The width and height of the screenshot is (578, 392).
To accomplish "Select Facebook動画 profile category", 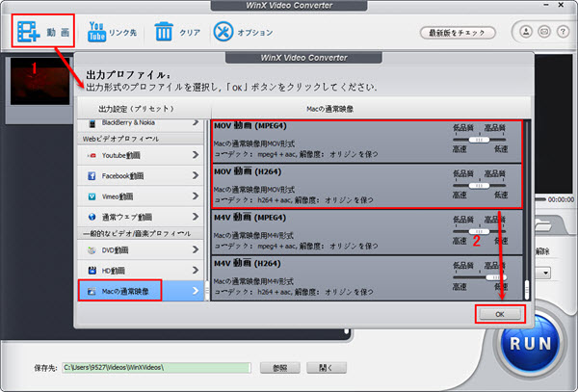I will [141, 175].
